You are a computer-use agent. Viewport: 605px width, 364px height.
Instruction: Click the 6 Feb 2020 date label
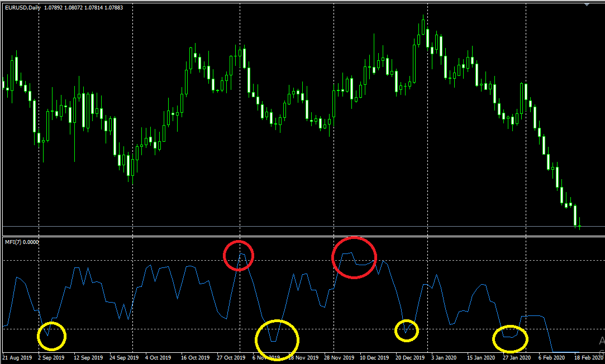click(552, 358)
